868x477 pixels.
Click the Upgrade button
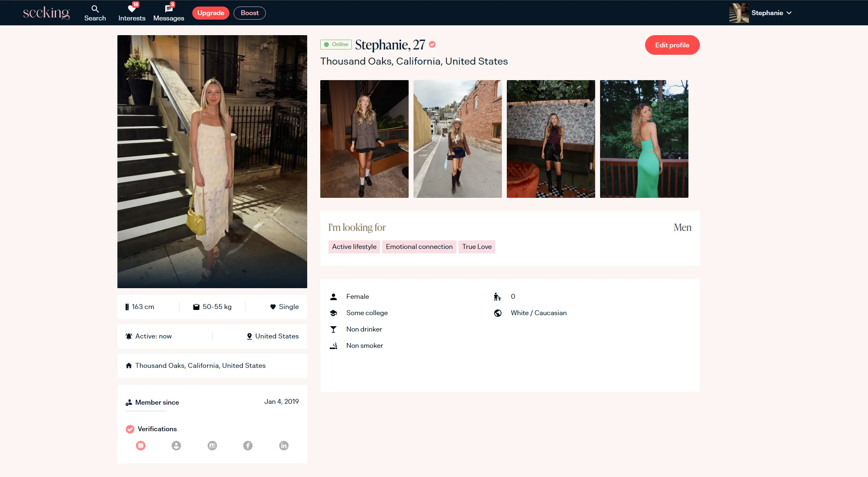tap(211, 13)
